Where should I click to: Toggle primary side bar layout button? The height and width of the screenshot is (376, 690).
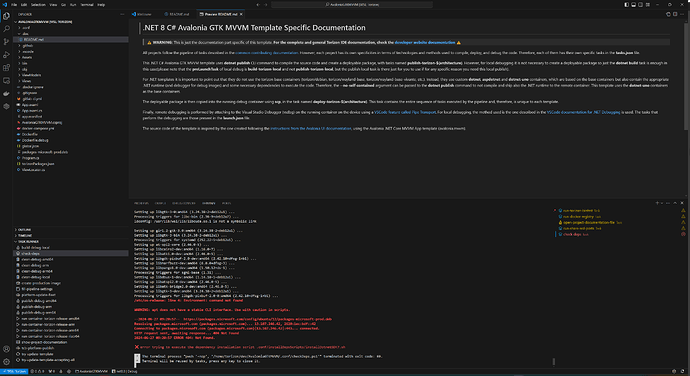point(627,4)
